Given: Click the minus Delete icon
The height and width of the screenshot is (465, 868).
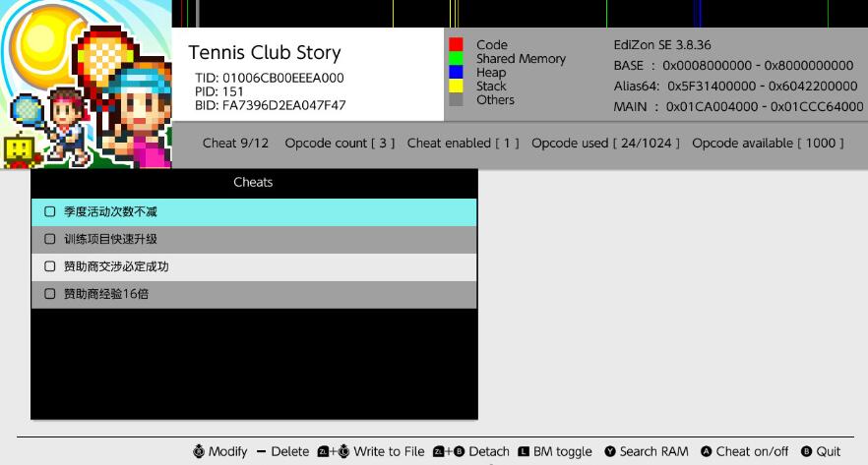Looking at the screenshot, I should point(261,451).
